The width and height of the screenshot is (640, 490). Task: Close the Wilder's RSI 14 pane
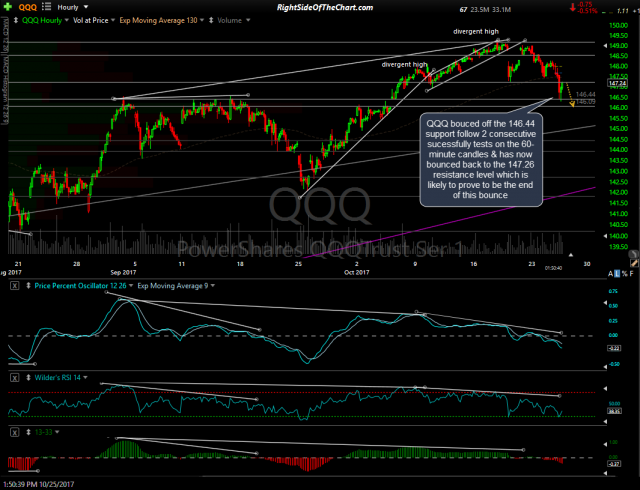point(14,378)
